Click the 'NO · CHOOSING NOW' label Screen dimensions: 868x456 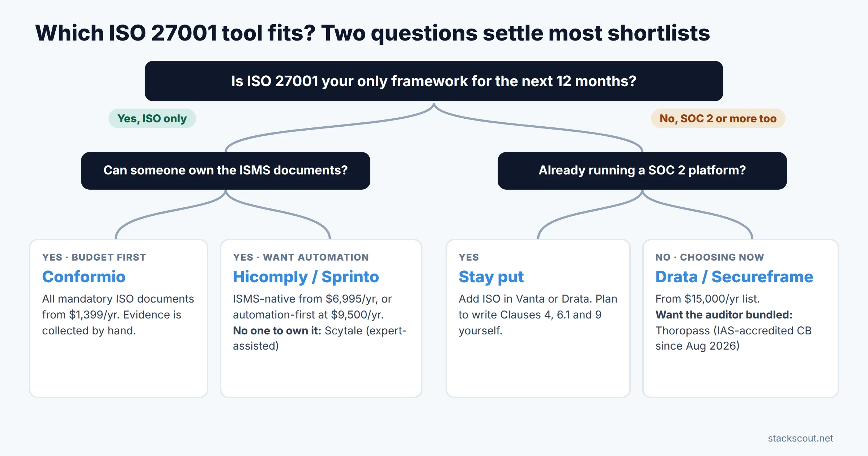tap(710, 257)
